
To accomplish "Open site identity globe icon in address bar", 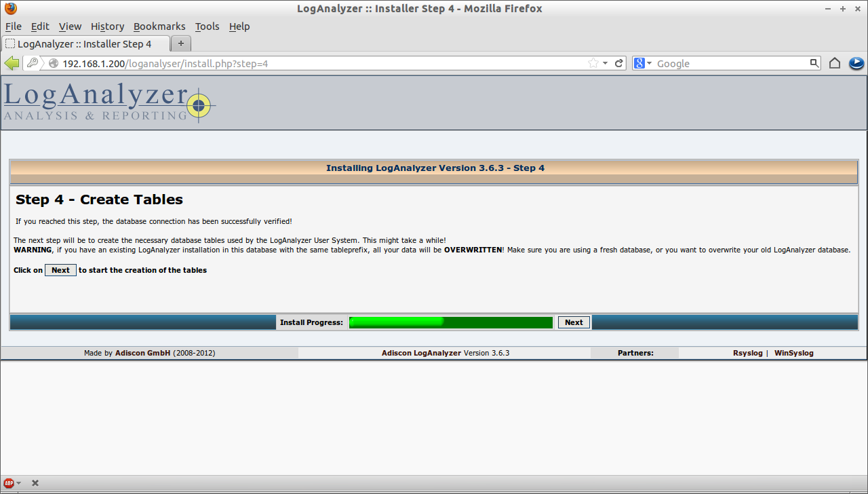I will click(54, 63).
